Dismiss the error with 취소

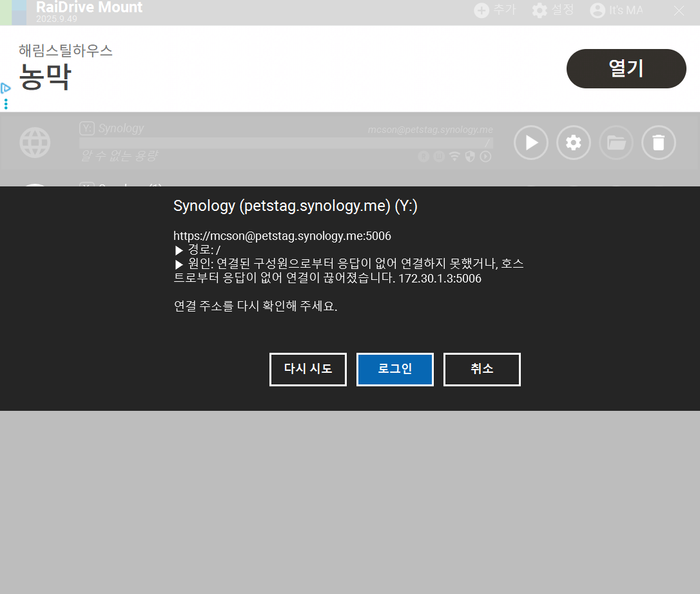481,369
